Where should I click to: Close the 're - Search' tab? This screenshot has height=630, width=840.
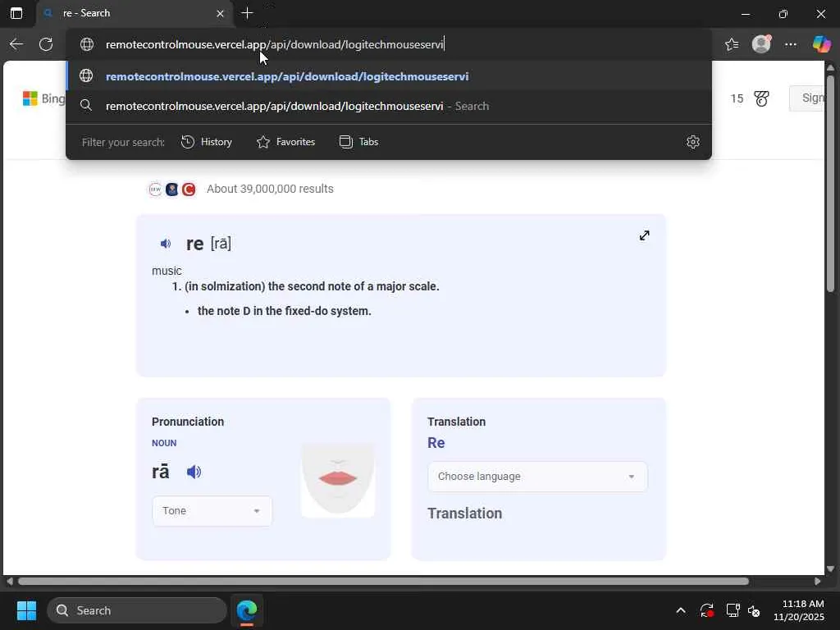click(220, 13)
